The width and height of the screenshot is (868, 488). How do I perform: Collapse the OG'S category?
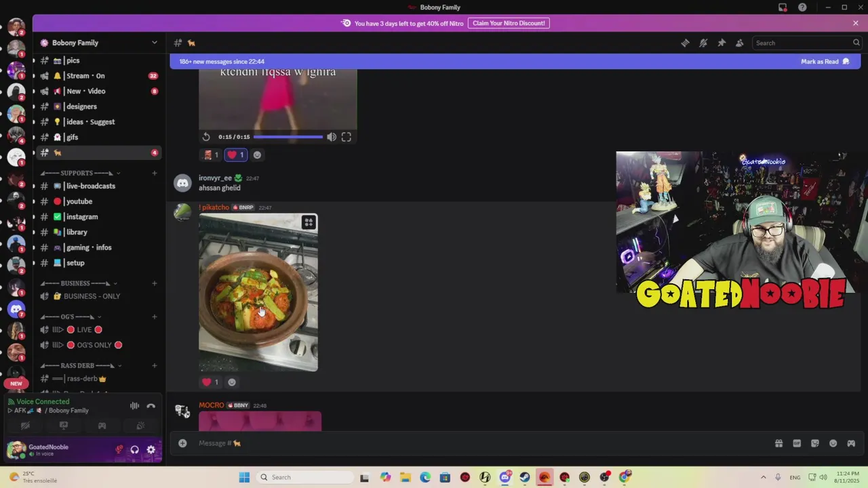71,317
